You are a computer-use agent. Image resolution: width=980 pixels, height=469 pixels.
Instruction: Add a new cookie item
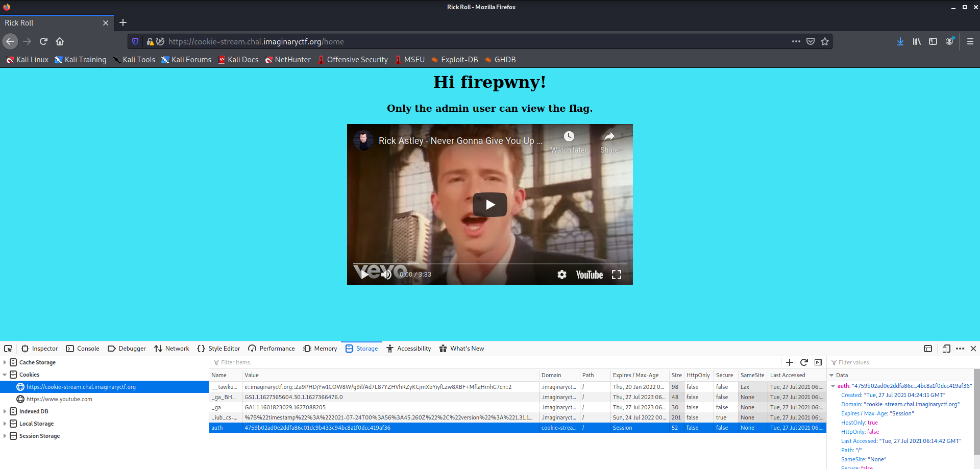[x=790, y=362]
